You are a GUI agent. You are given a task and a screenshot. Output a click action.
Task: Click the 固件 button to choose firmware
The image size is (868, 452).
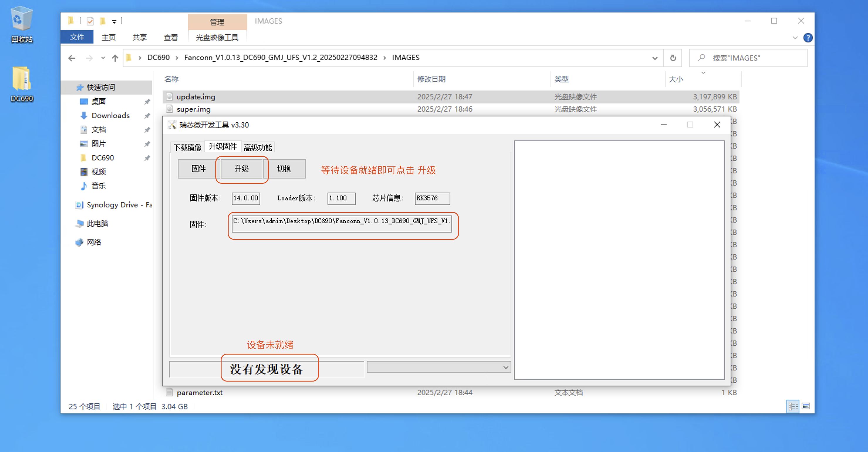coord(198,168)
